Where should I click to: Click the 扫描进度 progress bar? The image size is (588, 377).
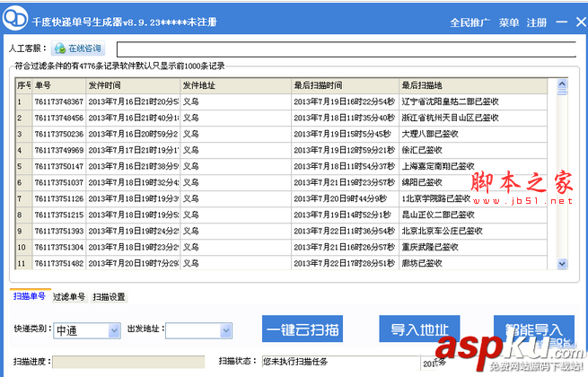coord(128,363)
